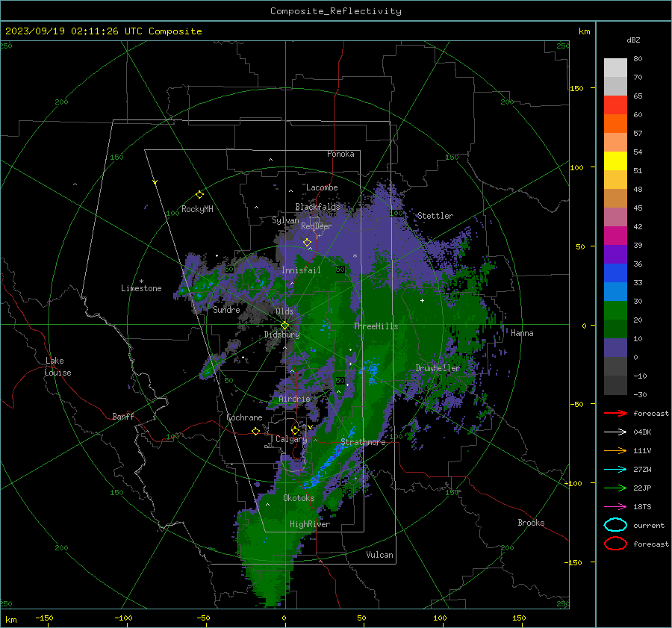Click the Banff city label
This screenshot has width=672, height=628.
point(123,416)
